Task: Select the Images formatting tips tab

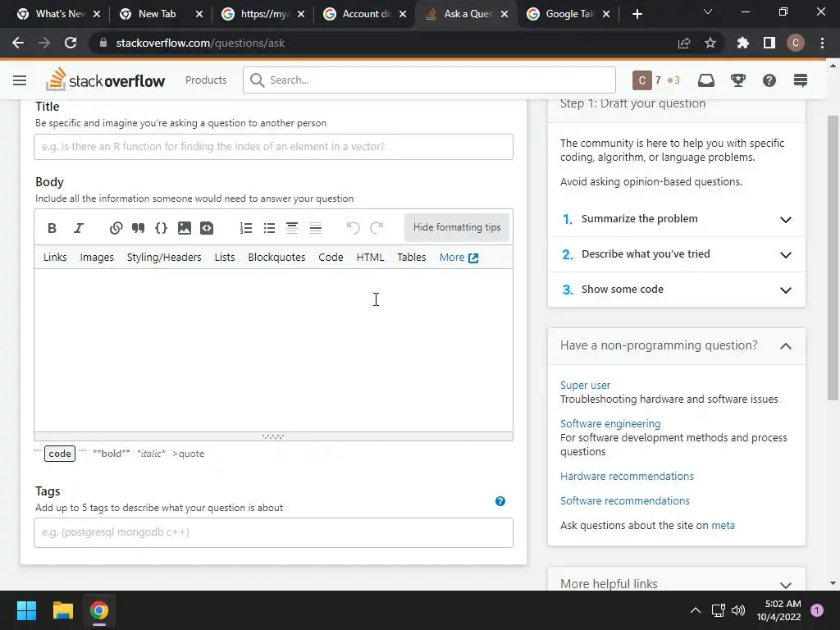Action: 97,258
